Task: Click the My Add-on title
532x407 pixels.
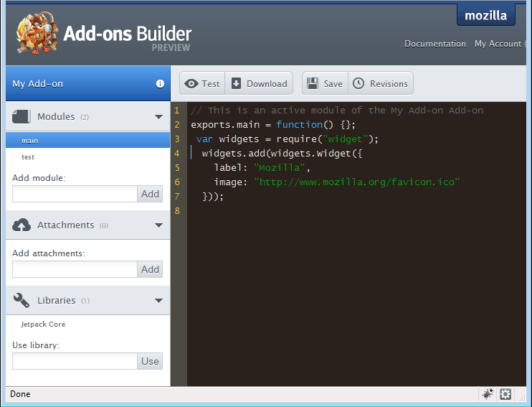Action: click(38, 83)
